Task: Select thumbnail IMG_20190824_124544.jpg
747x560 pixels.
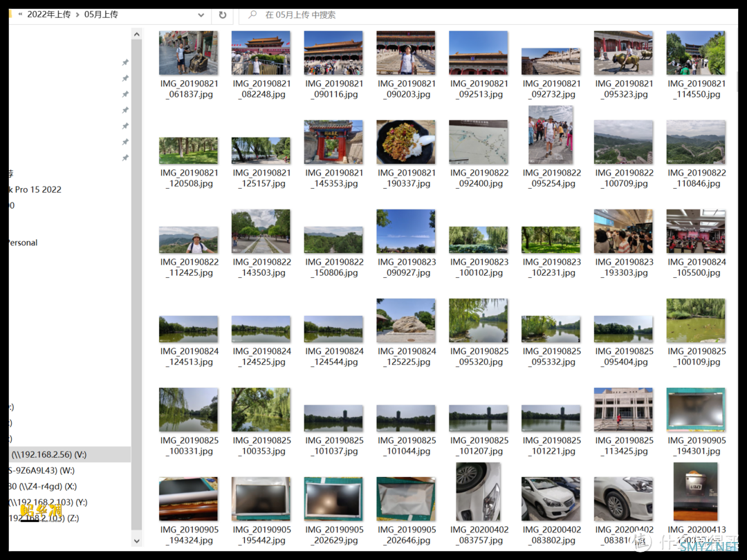Action: 333,329
